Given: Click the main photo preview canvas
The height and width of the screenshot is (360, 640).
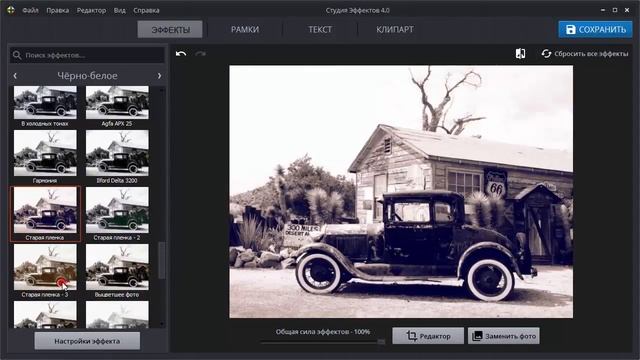Looking at the screenshot, I should coord(401,191).
